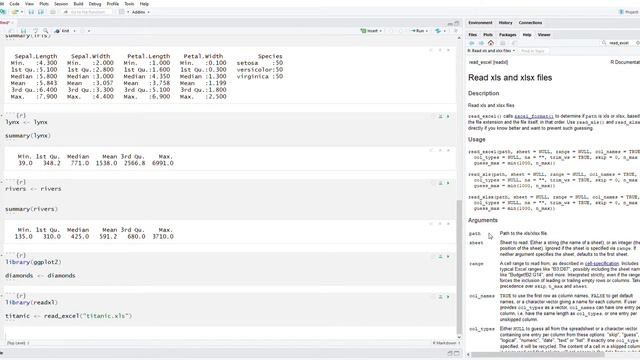This screenshot has height=360, width=640.
Task: Show help in new window
Action: tap(514, 43)
